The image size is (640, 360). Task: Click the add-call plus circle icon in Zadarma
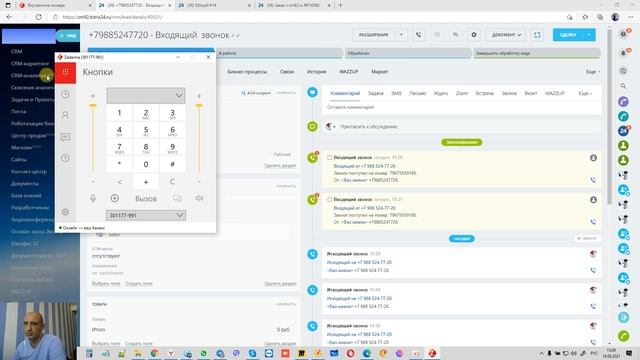tap(115, 198)
